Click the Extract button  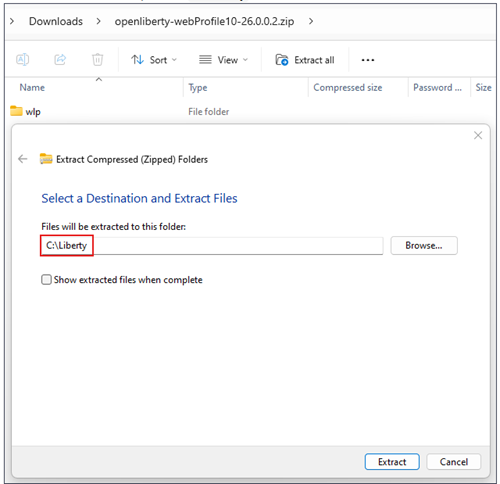click(392, 462)
